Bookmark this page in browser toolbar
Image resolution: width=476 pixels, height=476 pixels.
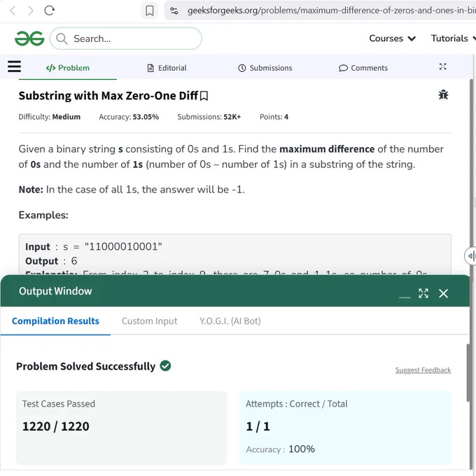(x=149, y=10)
